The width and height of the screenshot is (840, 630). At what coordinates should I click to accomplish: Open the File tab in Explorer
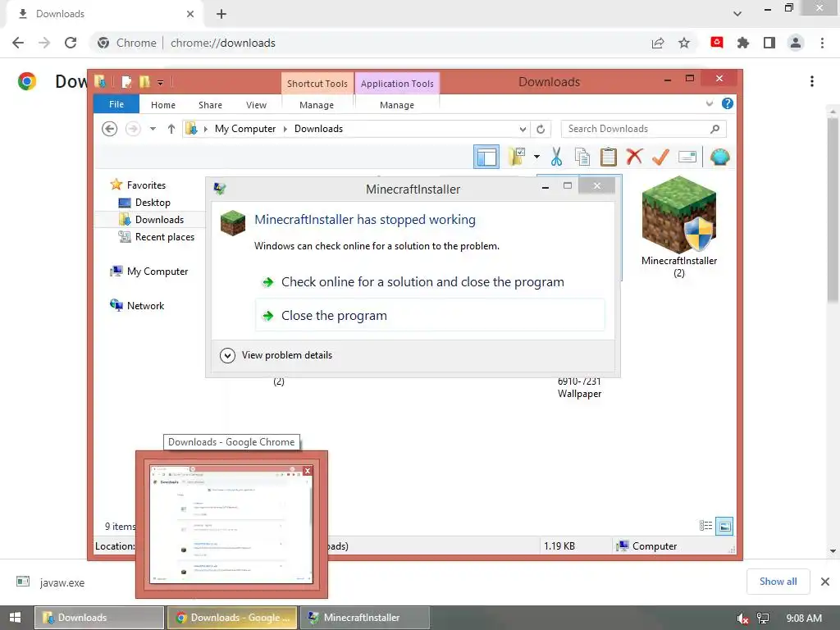tap(116, 104)
